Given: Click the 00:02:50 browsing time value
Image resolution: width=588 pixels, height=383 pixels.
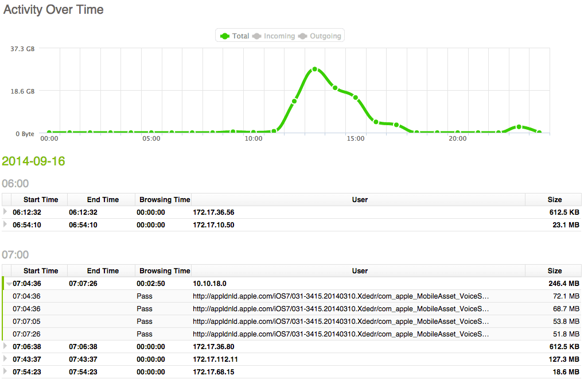Looking at the screenshot, I should tap(151, 284).
